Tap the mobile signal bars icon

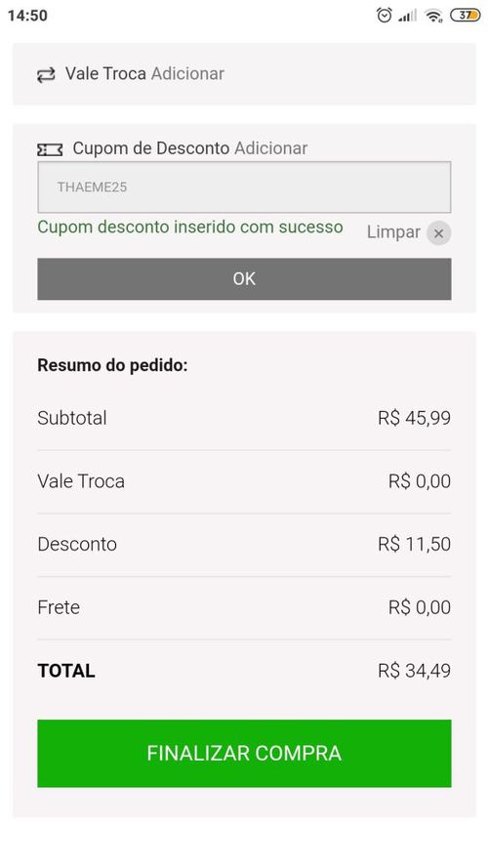[x=408, y=16]
